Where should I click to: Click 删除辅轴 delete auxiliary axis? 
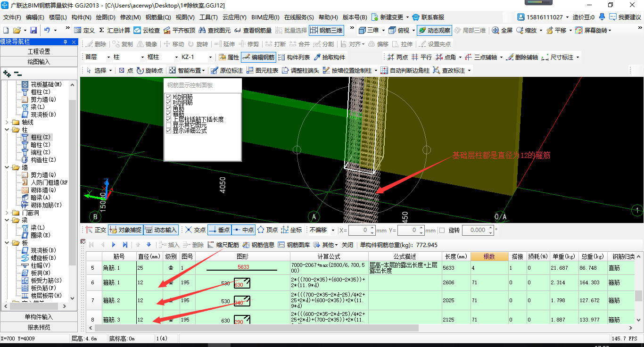point(522,57)
